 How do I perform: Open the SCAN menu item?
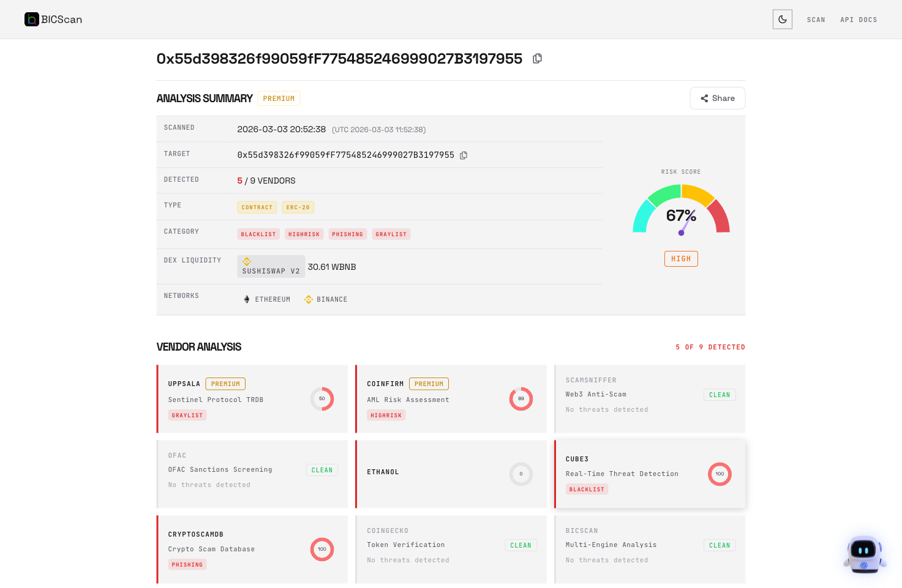tap(816, 20)
